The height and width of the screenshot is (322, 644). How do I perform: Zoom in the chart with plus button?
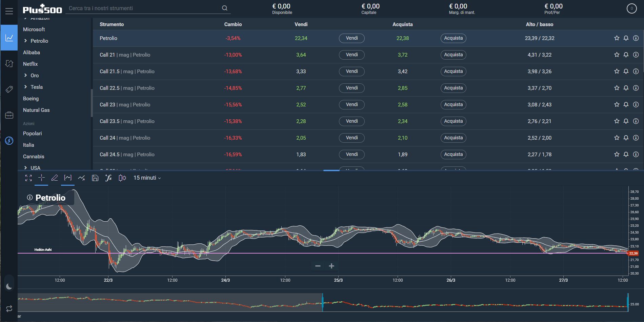331,266
